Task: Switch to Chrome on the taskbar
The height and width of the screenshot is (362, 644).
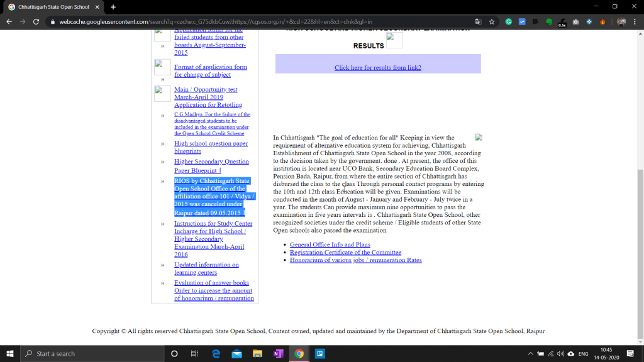Action: pyautogui.click(x=299, y=353)
